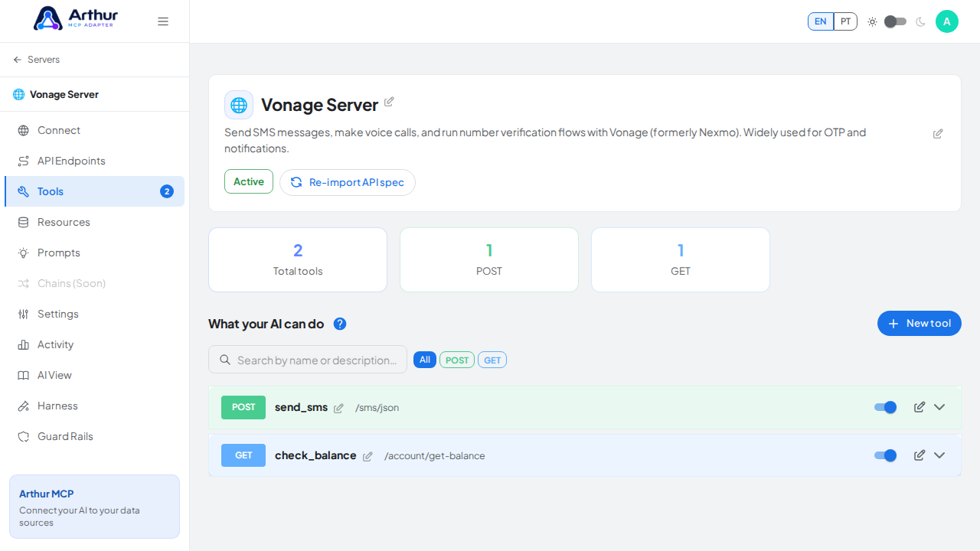Open Settings in sidebar
Screen dimensions: 980x551
(x=94, y=314)
